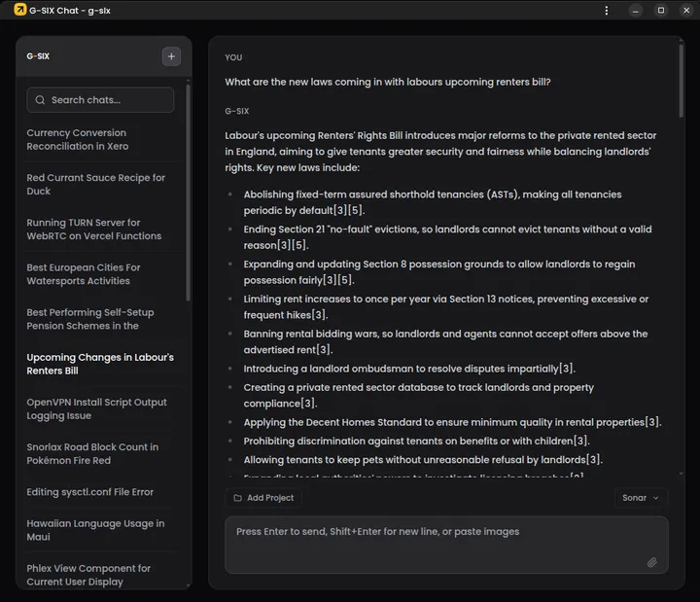Open Best European Cities For Watersports chat

point(100,274)
